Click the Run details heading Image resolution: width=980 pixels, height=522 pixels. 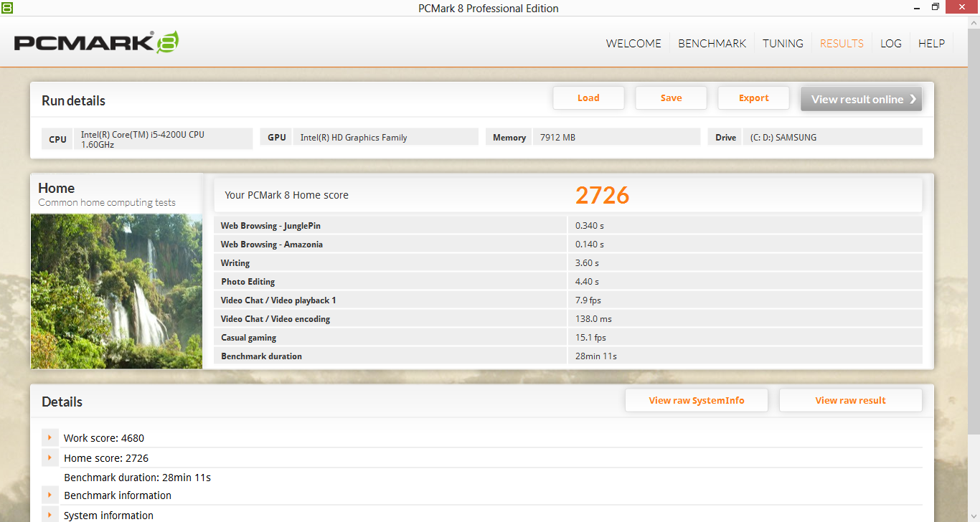pyautogui.click(x=73, y=101)
